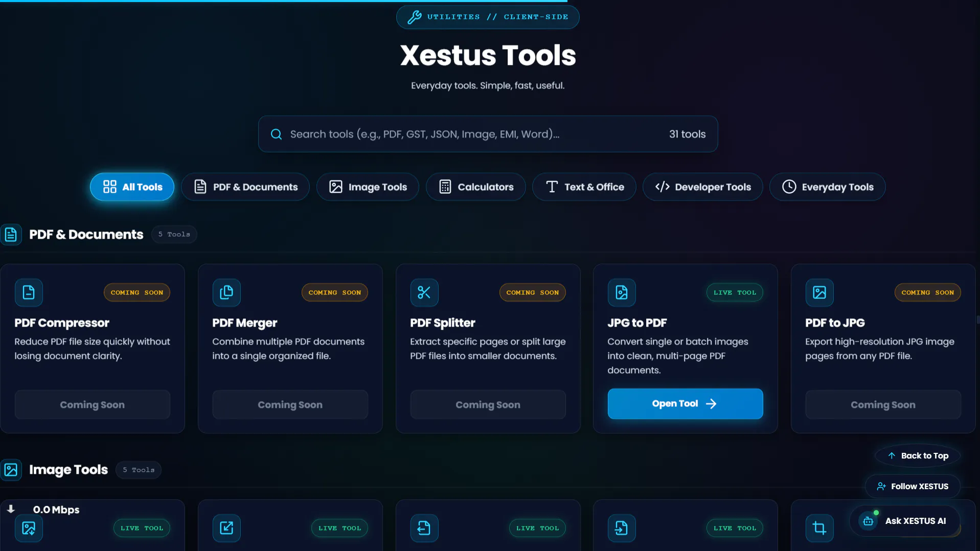Click Coming Soon button under PDF to JPG
This screenshot has width=980, height=551.
tap(883, 405)
